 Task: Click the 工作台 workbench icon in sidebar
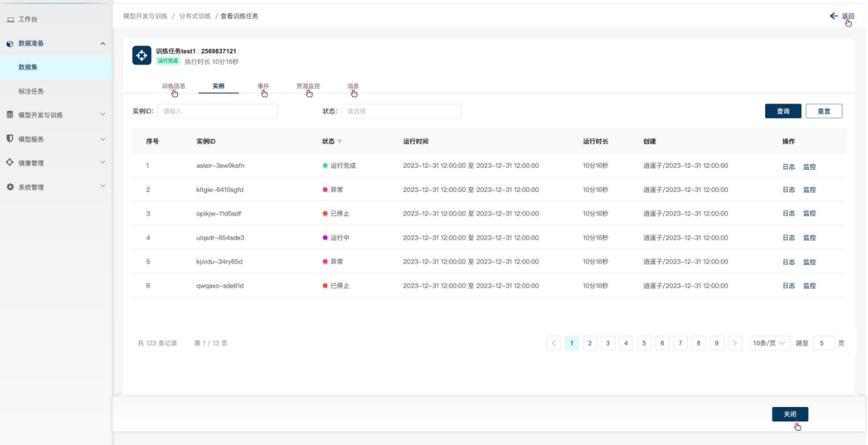[10, 19]
